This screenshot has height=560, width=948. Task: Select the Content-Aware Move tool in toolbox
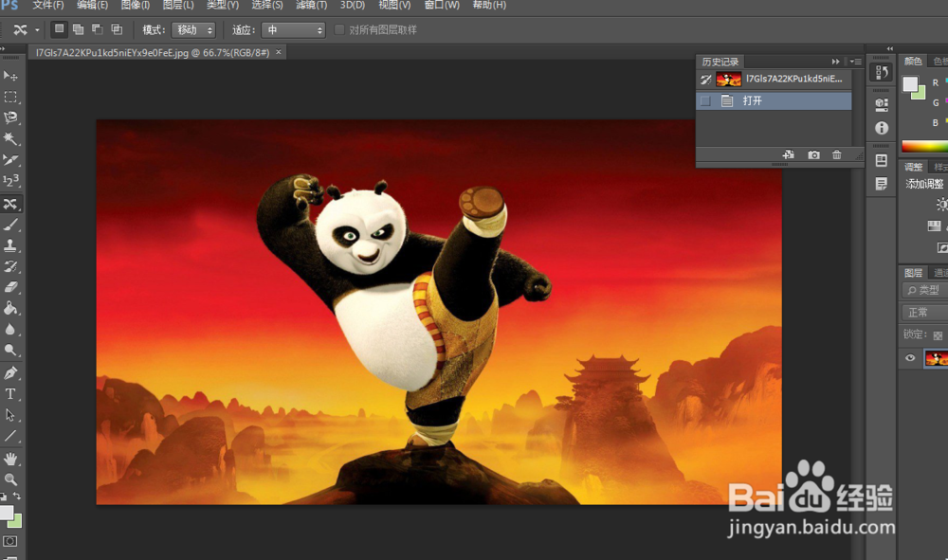click(10, 204)
